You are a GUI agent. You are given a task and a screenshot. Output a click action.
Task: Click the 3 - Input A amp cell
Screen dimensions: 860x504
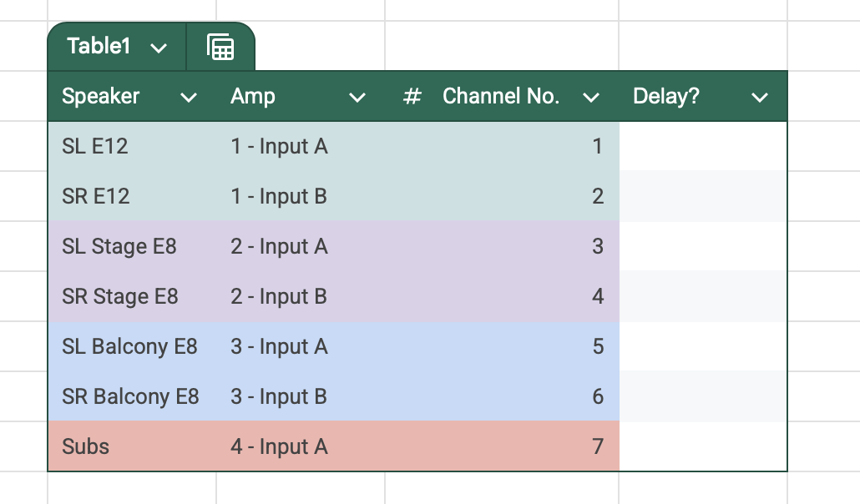tap(301, 346)
